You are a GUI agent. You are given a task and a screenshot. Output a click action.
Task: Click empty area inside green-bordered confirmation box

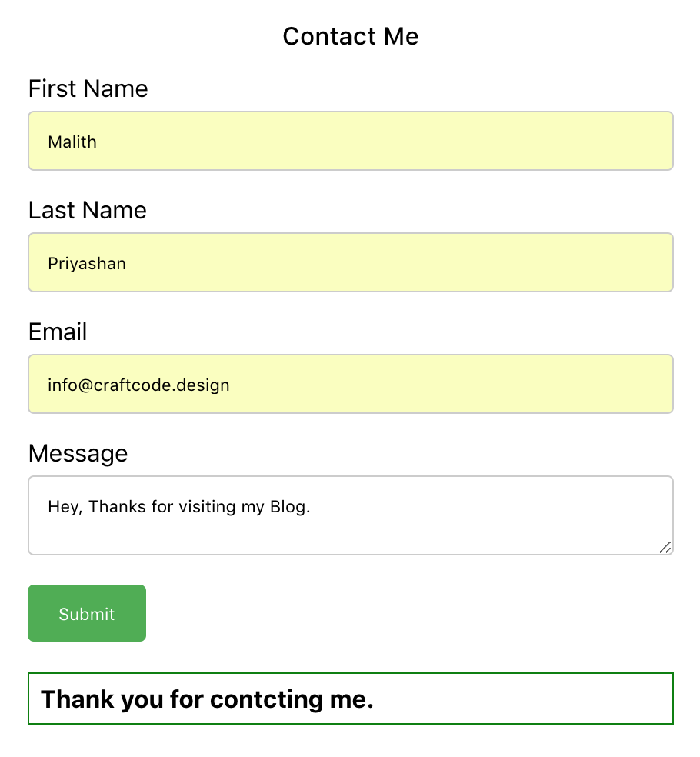pyautogui.click(x=522, y=699)
